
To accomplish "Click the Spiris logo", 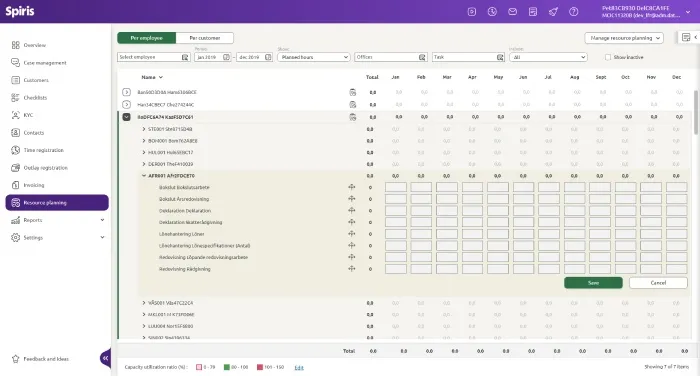I will [x=20, y=11].
